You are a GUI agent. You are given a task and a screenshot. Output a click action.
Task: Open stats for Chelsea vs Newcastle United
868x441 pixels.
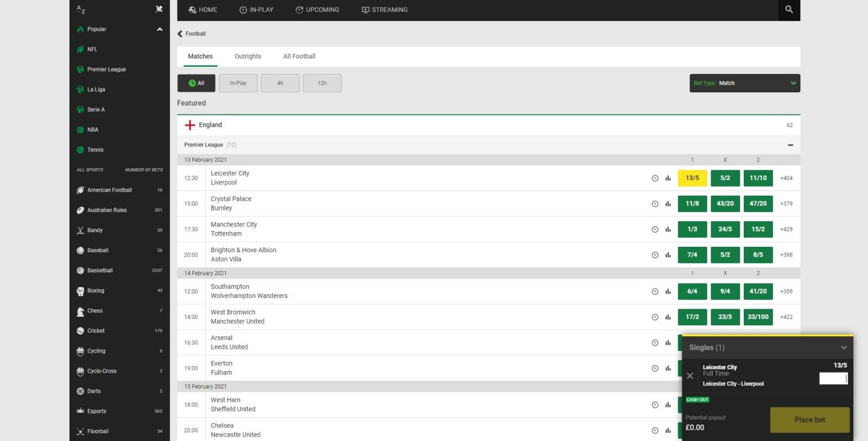tap(668, 430)
